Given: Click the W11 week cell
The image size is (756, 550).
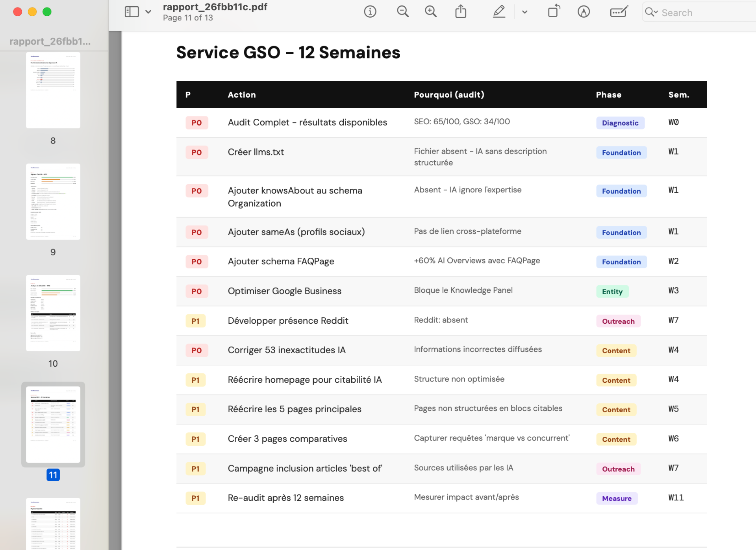Looking at the screenshot, I should pos(676,498).
